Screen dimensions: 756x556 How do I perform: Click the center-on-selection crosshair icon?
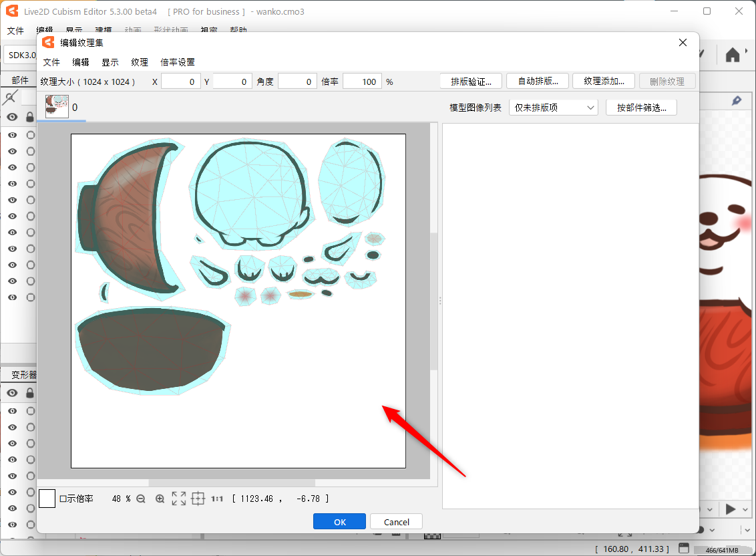[198, 499]
